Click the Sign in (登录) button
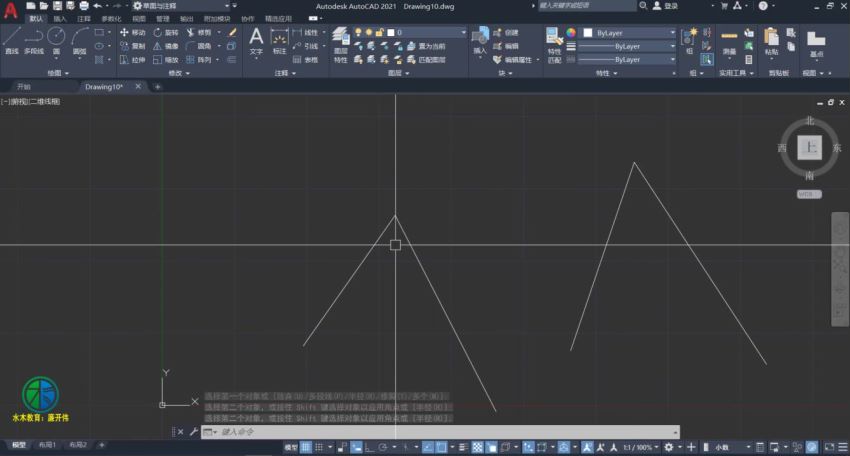This screenshot has width=850, height=456. click(x=666, y=6)
